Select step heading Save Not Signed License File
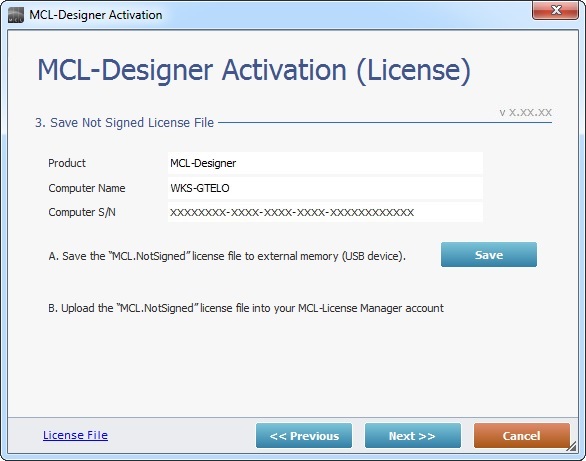Image resolution: width=586 pixels, height=461 pixels. coord(124,123)
